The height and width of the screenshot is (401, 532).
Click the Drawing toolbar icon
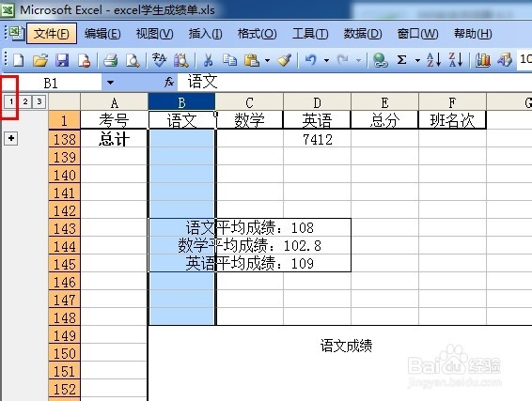pyautogui.click(x=505, y=60)
